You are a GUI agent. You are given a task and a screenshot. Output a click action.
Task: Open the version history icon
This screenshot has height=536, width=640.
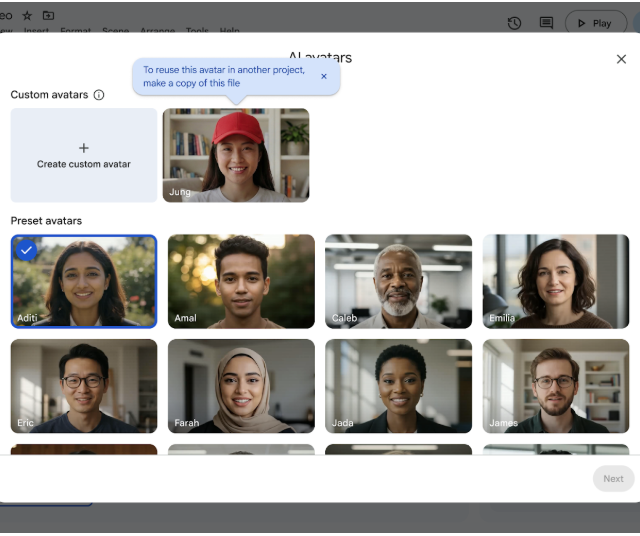[514, 22]
